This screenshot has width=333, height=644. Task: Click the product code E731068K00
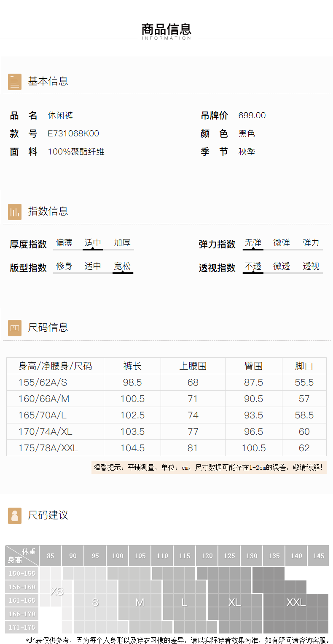click(x=73, y=134)
